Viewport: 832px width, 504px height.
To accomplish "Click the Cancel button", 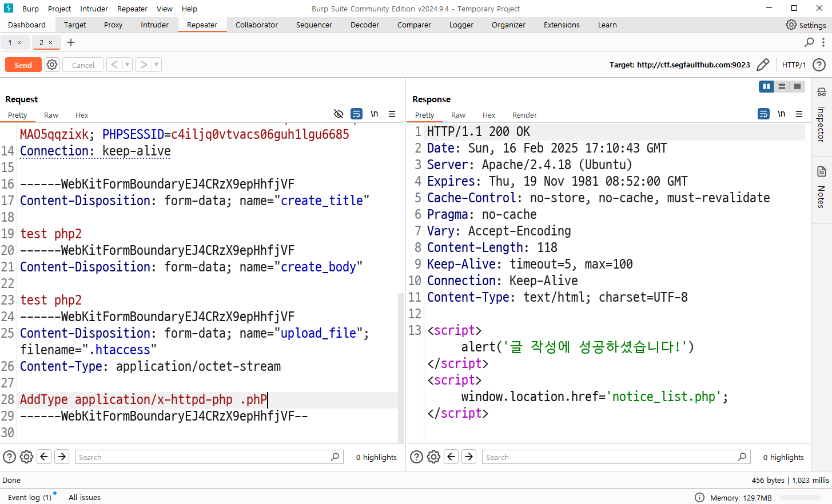I will [83, 65].
